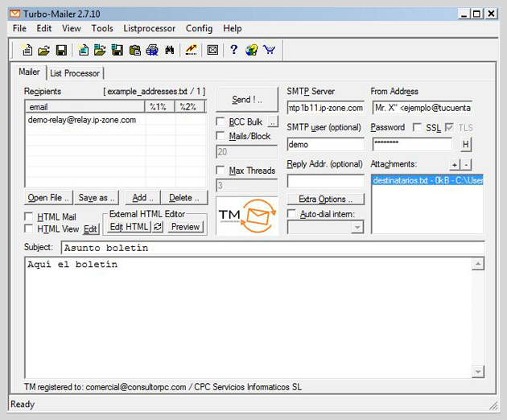This screenshot has height=420, width=507.
Task: Click the shopping cart purchase icon
Action: pos(269,50)
